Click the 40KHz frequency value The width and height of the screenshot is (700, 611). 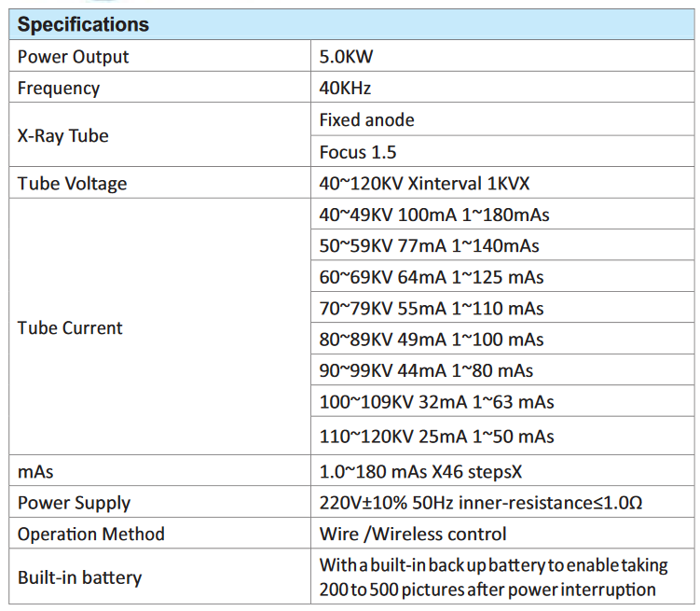coord(344,89)
